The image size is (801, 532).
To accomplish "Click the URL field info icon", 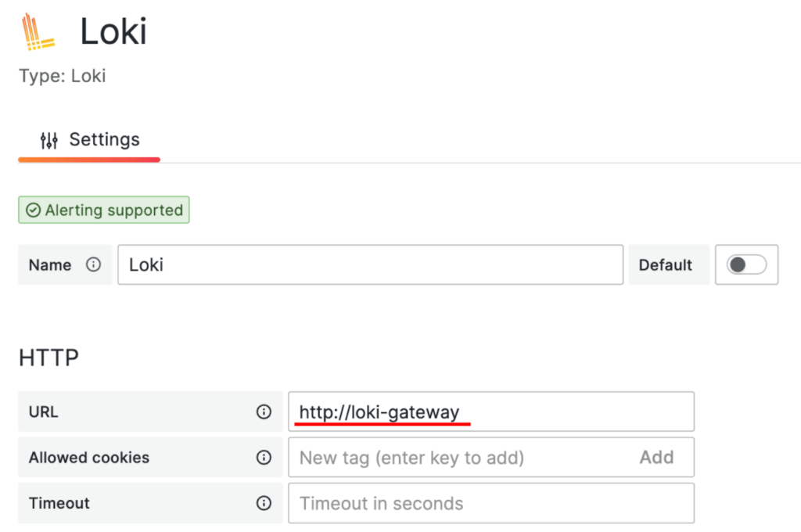I will 264,412.
